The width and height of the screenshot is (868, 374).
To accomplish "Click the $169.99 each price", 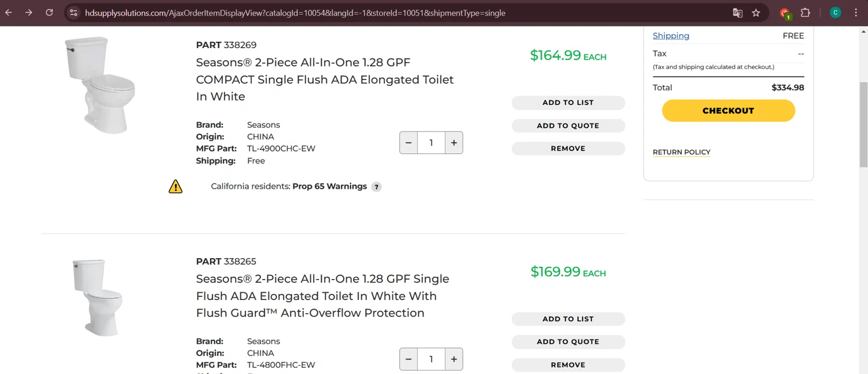I will [568, 272].
